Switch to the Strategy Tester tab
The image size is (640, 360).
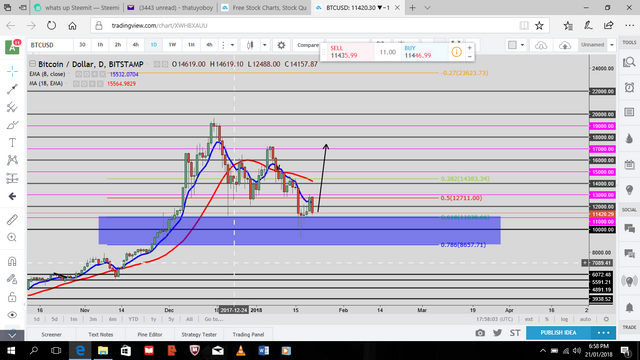point(199,334)
